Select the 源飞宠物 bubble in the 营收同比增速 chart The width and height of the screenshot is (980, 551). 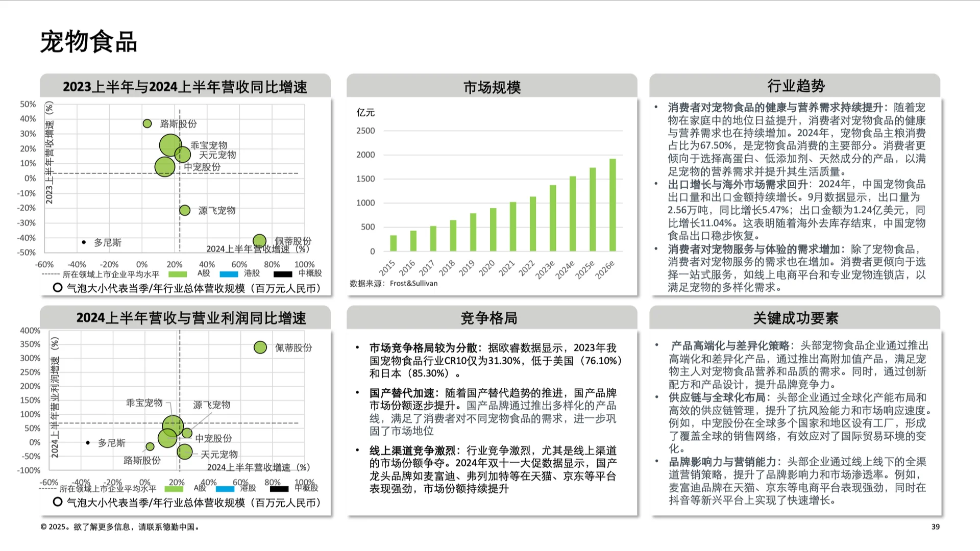tap(185, 210)
